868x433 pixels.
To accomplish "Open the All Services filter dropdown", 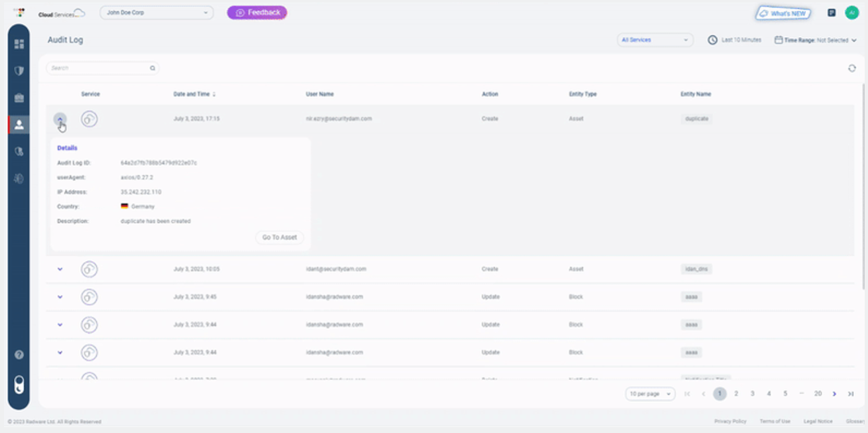I will point(654,40).
